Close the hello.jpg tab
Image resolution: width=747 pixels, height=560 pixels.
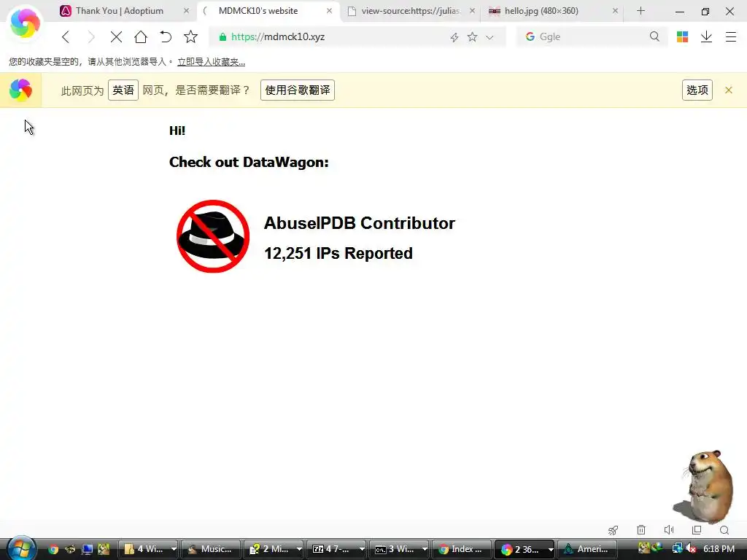click(615, 10)
